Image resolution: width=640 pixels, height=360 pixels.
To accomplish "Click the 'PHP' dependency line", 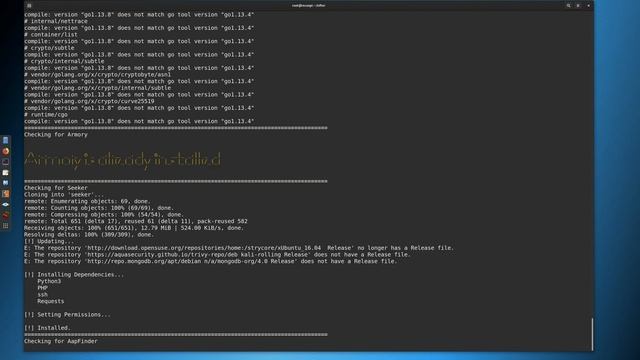I will tap(42, 288).
